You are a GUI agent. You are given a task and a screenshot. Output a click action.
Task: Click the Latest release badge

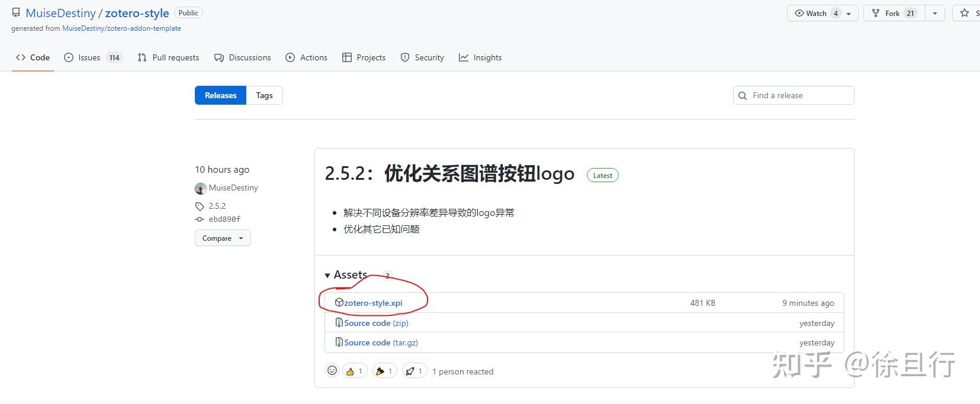click(x=602, y=175)
